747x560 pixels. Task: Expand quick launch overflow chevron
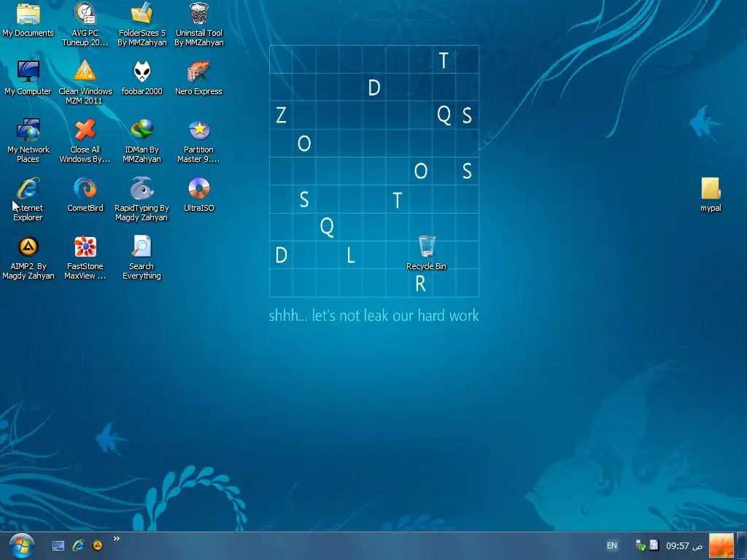pos(116,539)
